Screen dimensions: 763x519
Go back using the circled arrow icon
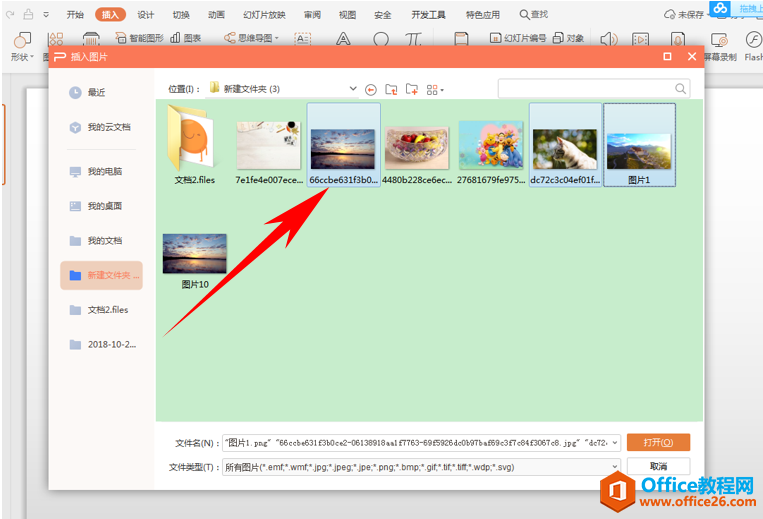point(371,89)
